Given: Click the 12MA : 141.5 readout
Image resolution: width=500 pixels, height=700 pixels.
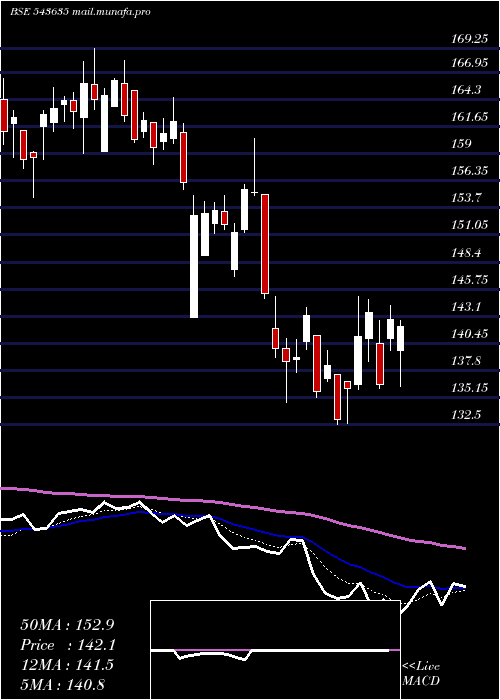Looking at the screenshot, I should [x=67, y=665].
